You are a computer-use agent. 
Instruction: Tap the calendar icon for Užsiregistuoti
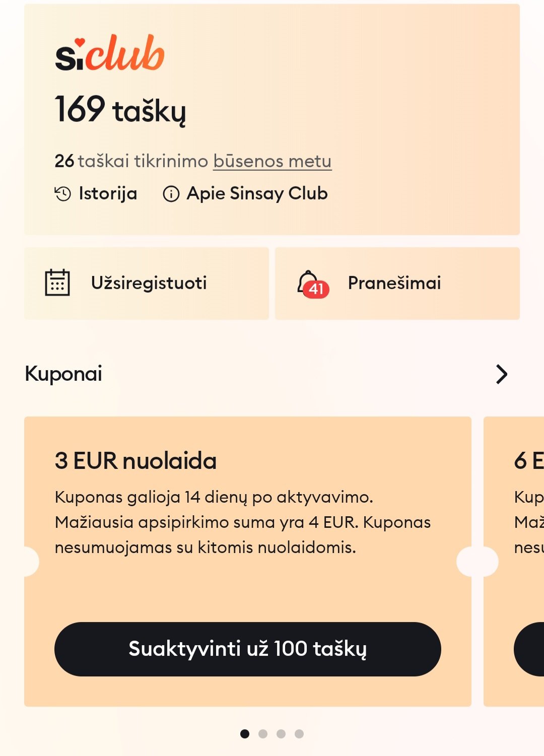click(57, 283)
